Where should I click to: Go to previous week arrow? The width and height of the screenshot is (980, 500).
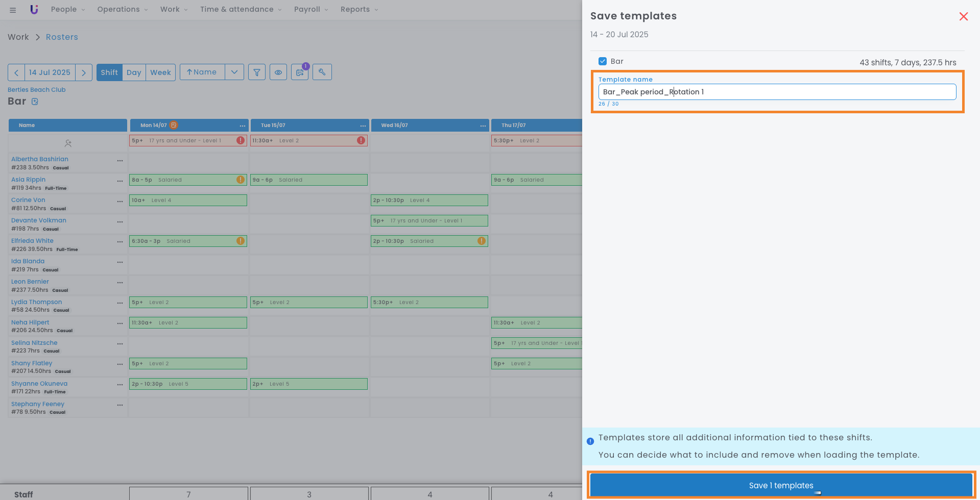(x=16, y=72)
